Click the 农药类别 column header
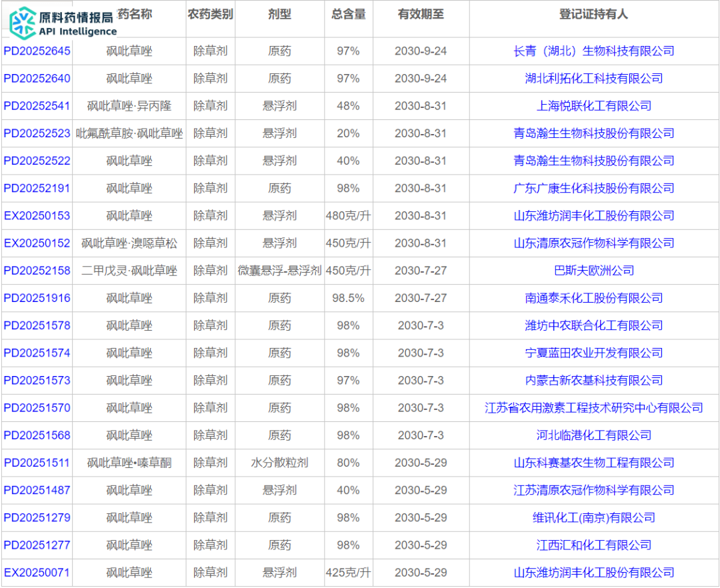This screenshot has width=720, height=588. point(210,15)
